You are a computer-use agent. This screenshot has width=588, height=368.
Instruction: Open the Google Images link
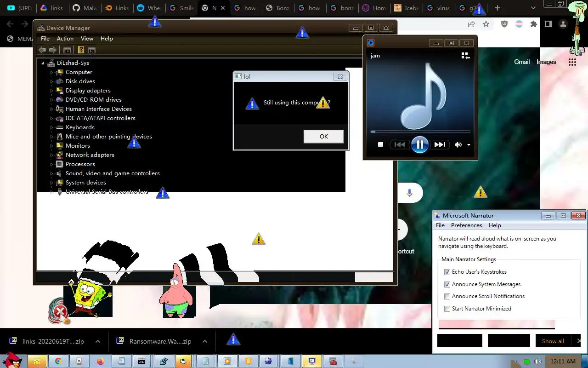pos(546,62)
